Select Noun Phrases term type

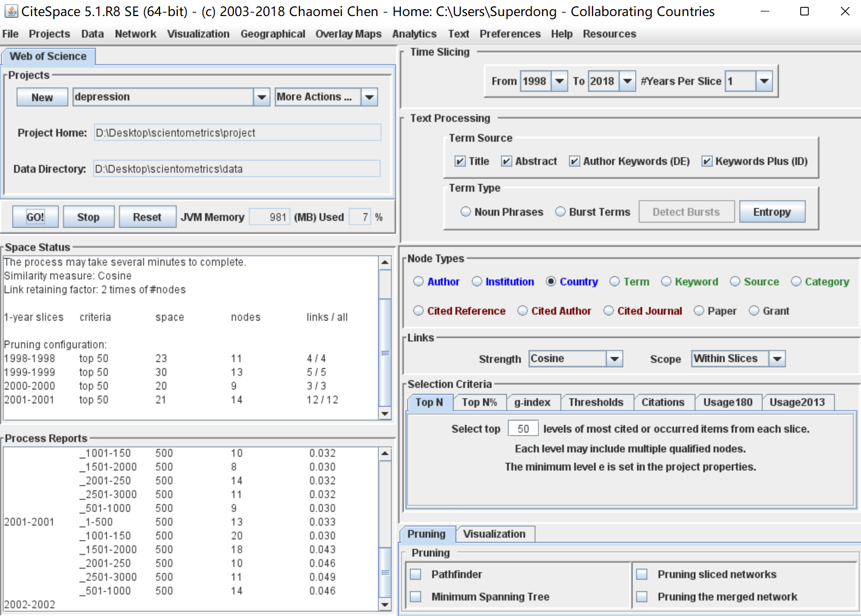click(x=466, y=212)
